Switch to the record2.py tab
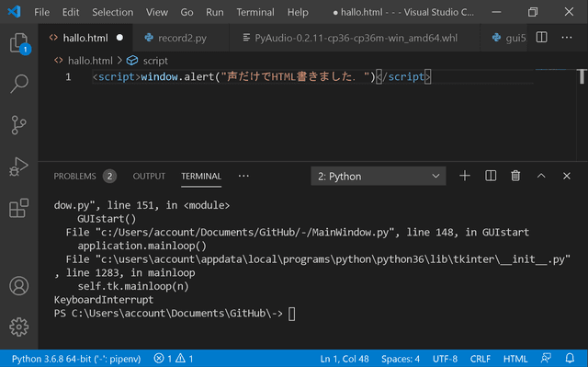The width and height of the screenshot is (588, 367). 182,38
